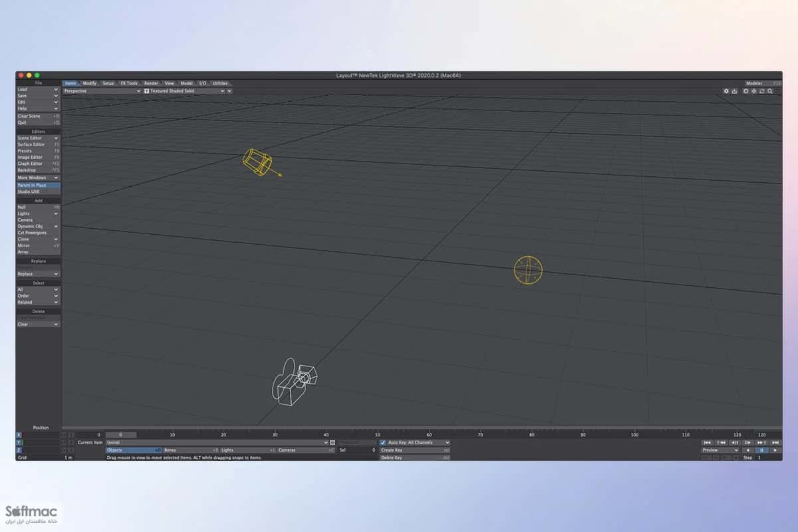Click the frame slider handle at frame 0

click(120, 435)
